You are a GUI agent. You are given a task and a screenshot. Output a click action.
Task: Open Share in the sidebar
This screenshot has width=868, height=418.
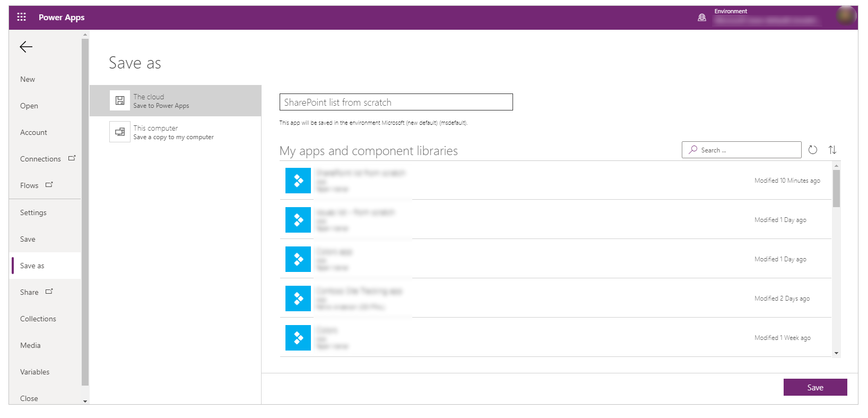[x=29, y=292]
